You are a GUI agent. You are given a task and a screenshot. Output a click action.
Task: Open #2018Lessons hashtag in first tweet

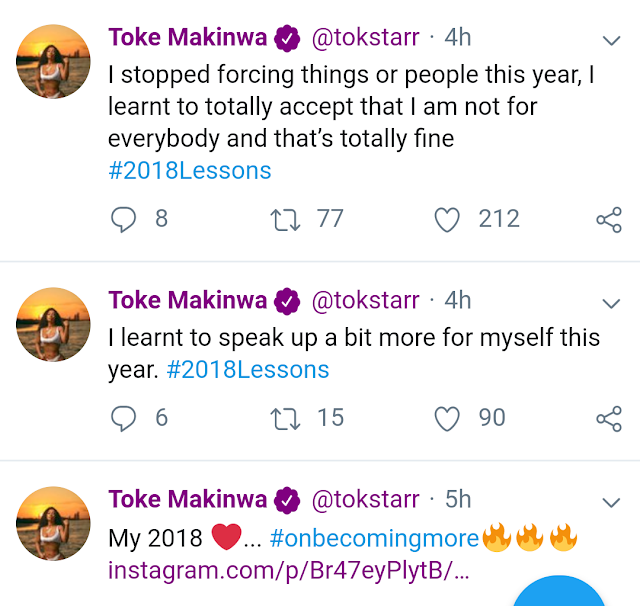(x=189, y=170)
